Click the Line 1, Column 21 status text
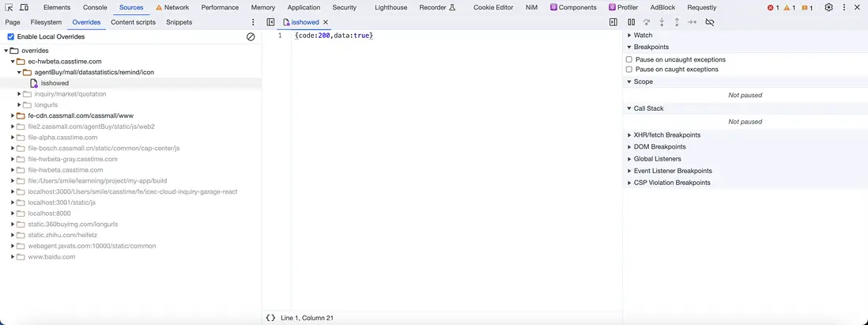Image resolution: width=868 pixels, height=325 pixels. coord(308,319)
